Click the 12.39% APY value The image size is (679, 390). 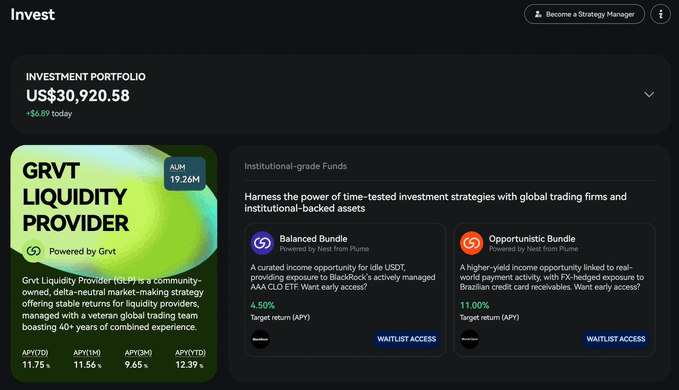(189, 365)
